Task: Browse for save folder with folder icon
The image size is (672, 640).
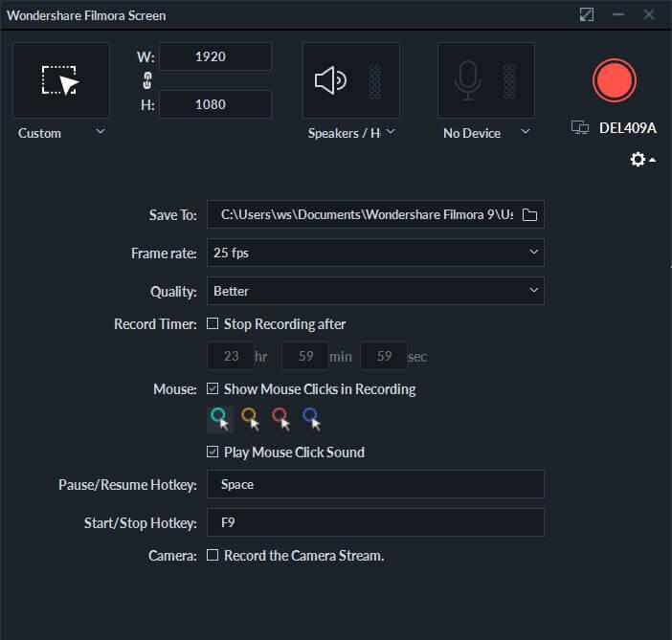Action: point(529,214)
